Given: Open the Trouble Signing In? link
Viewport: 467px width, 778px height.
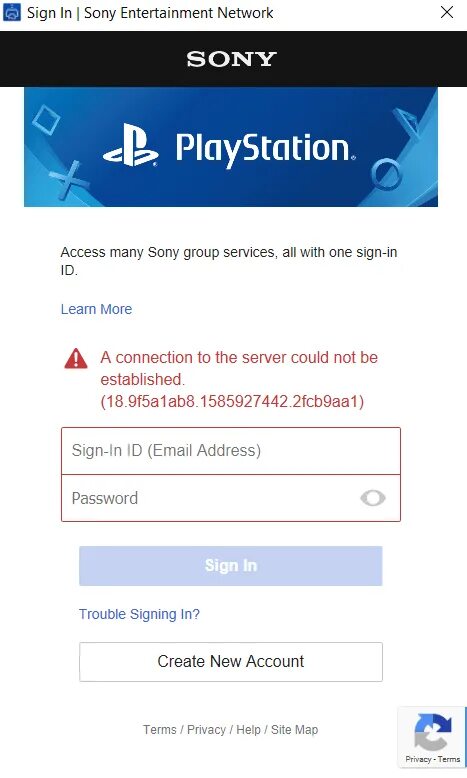Looking at the screenshot, I should coord(139,614).
